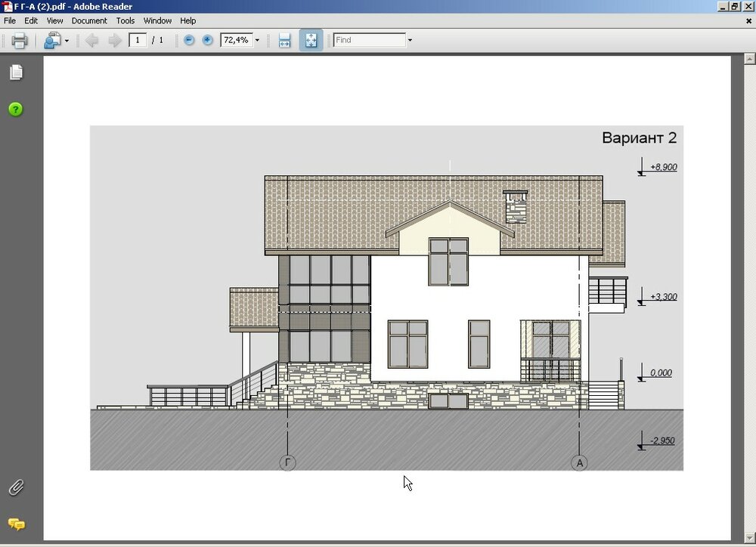This screenshot has width=756, height=547.
Task: Click the Print icon
Action: 19,40
